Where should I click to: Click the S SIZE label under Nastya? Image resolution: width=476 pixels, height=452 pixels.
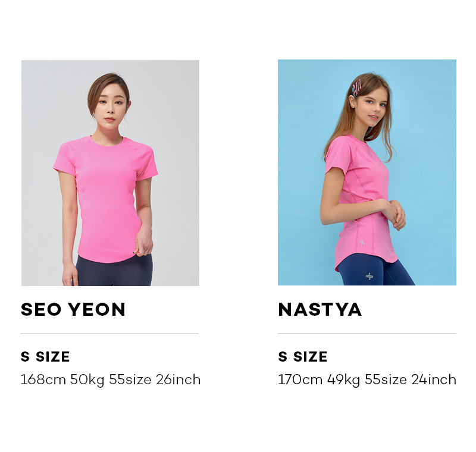(x=303, y=356)
